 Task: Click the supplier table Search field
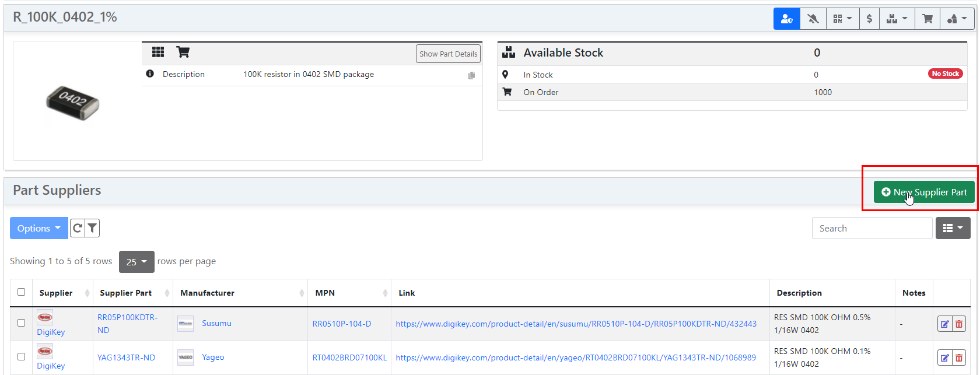[871, 228]
